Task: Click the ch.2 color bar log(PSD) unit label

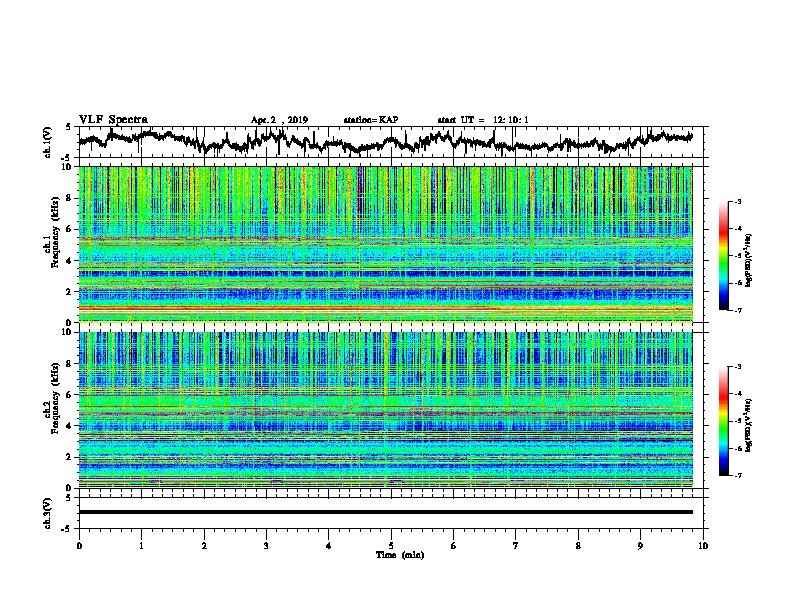Action: [x=748, y=424]
